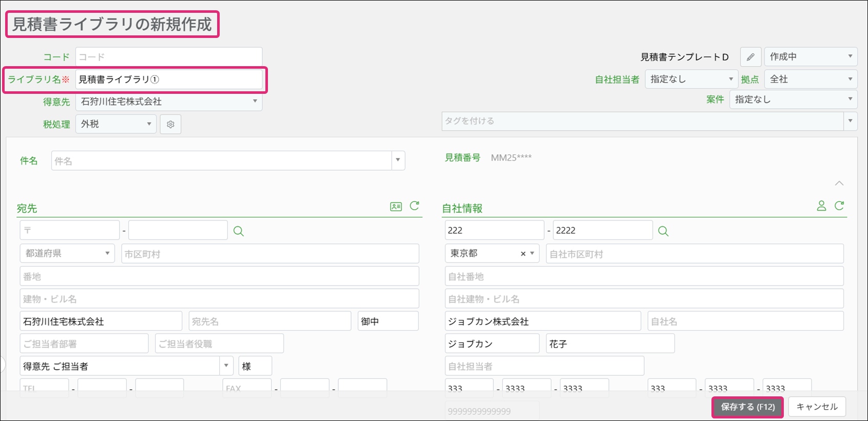Open the 作成中 status dropdown

coord(810,57)
